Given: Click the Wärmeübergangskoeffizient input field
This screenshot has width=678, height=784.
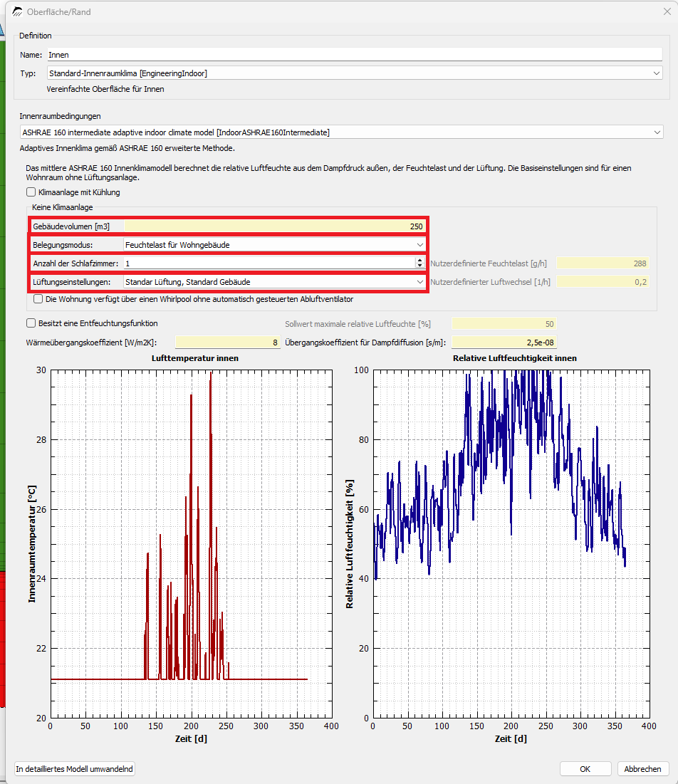Looking at the screenshot, I should (227, 343).
